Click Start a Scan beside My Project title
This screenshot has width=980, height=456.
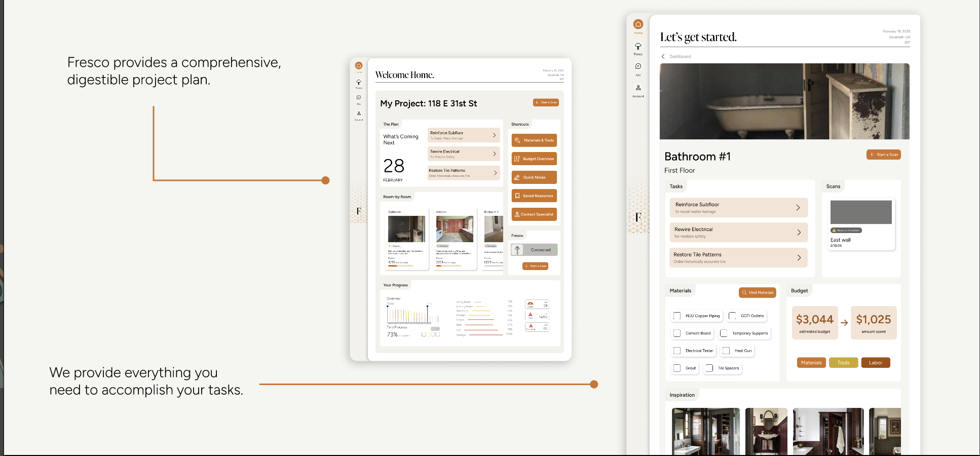pyautogui.click(x=546, y=102)
